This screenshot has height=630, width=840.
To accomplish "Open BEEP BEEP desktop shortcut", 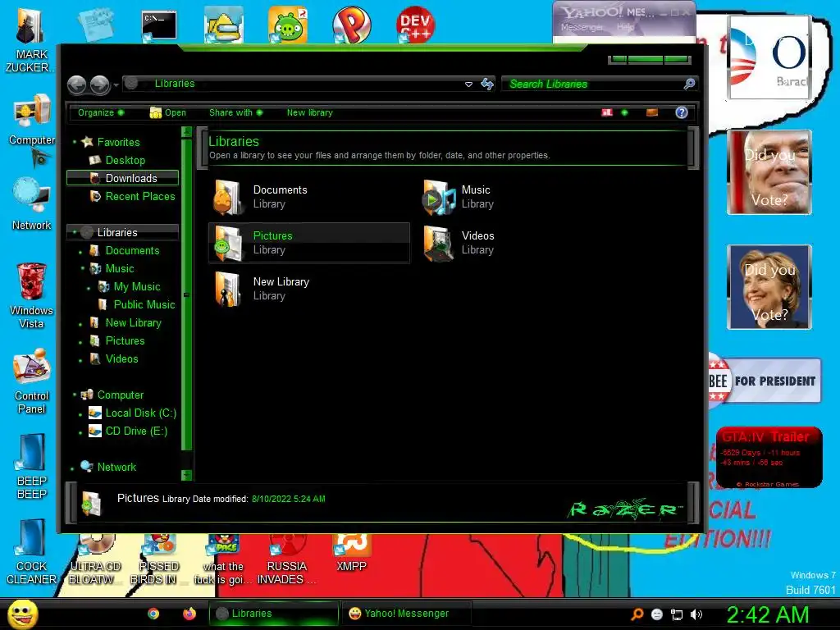I will click(32, 466).
